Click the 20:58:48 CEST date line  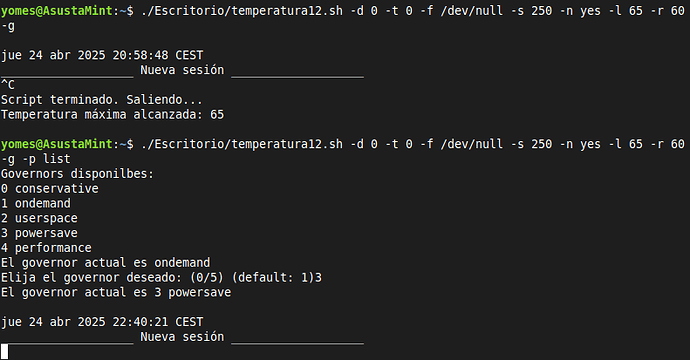102,55
